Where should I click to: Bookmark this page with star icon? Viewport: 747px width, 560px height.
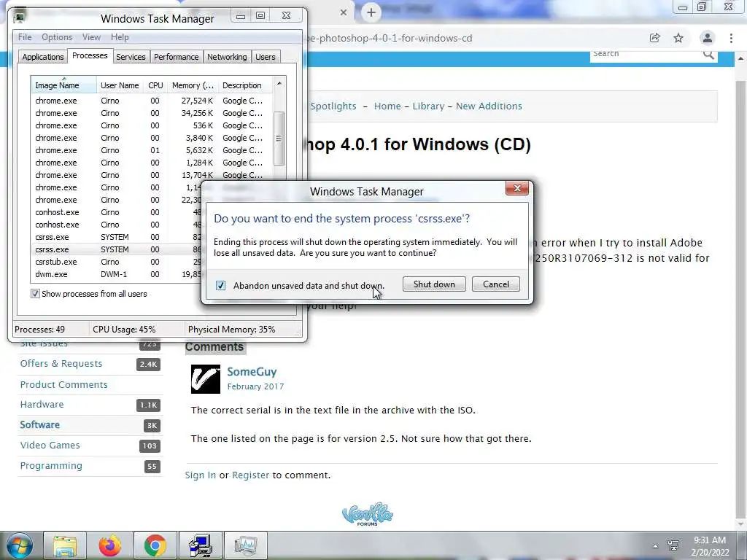pos(678,38)
